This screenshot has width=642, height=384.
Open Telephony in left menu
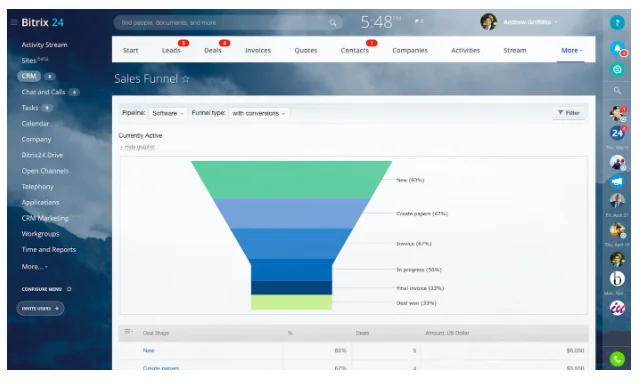click(38, 187)
